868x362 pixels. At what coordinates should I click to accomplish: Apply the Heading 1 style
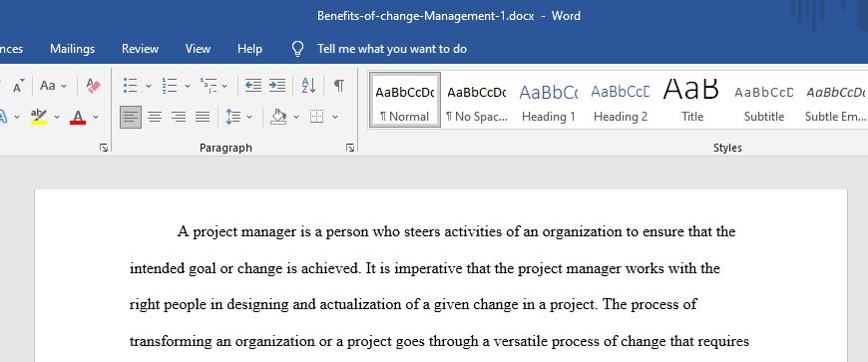coord(549,100)
